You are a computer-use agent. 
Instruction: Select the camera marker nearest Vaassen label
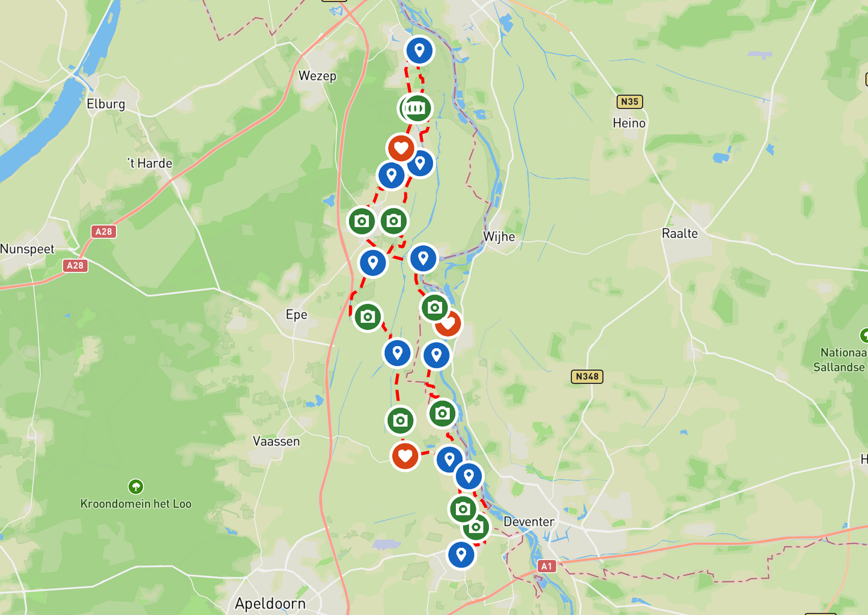point(400,420)
